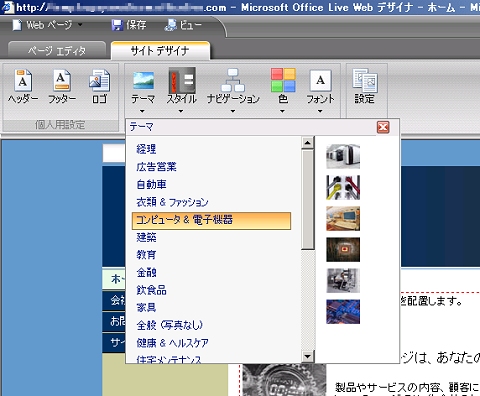Choose the grayscale office worker theme thumbnail
The image size is (480, 396).
(x=343, y=280)
